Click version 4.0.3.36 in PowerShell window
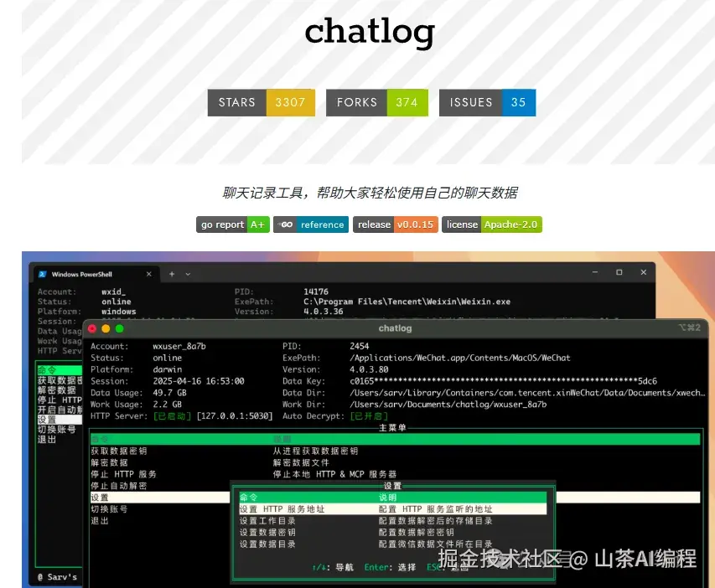Screen dimensions: 715x588 pyautogui.click(x=324, y=312)
